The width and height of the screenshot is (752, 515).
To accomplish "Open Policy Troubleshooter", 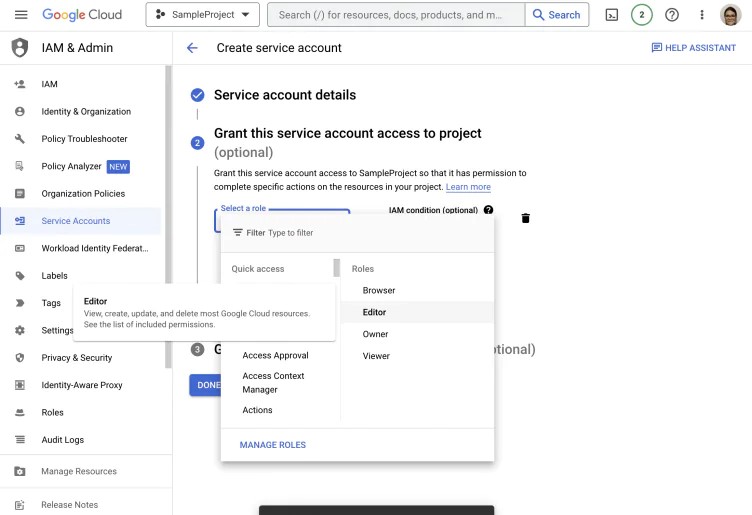I will click(x=84, y=139).
